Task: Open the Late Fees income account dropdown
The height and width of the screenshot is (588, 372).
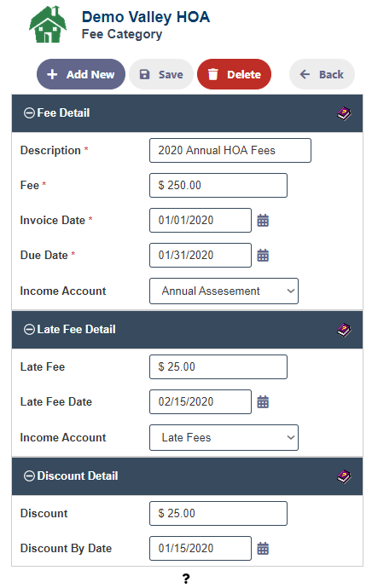Action: [224, 438]
